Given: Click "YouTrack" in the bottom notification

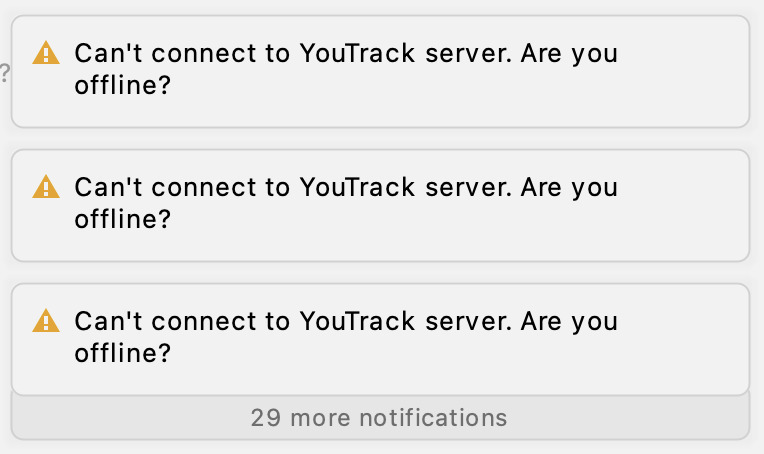Looking at the screenshot, I should coord(357,321).
